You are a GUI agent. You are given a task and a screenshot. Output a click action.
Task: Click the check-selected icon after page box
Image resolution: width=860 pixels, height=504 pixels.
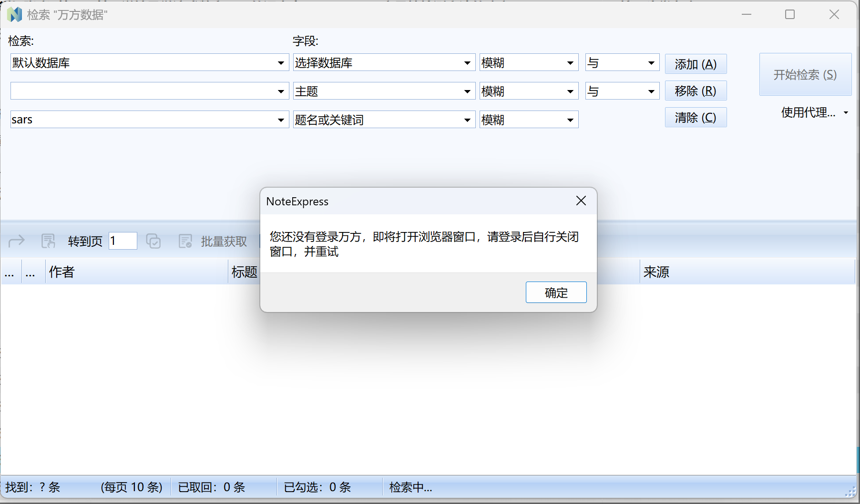[154, 241]
